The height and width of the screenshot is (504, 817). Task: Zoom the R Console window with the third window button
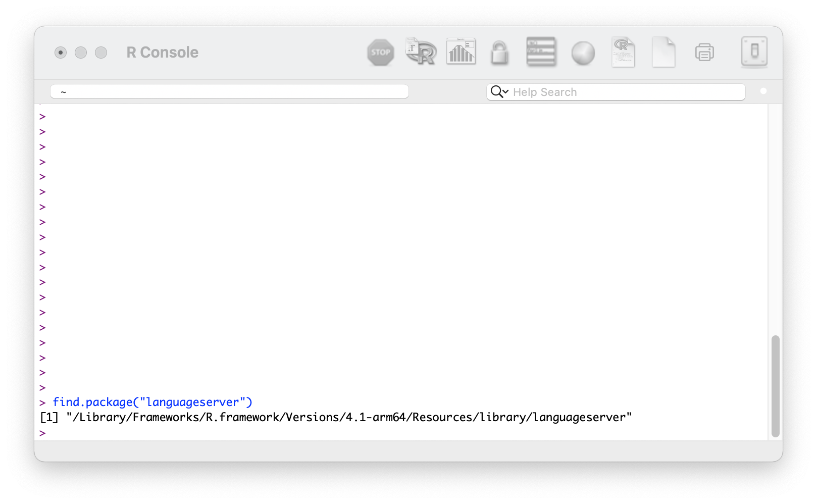click(101, 53)
